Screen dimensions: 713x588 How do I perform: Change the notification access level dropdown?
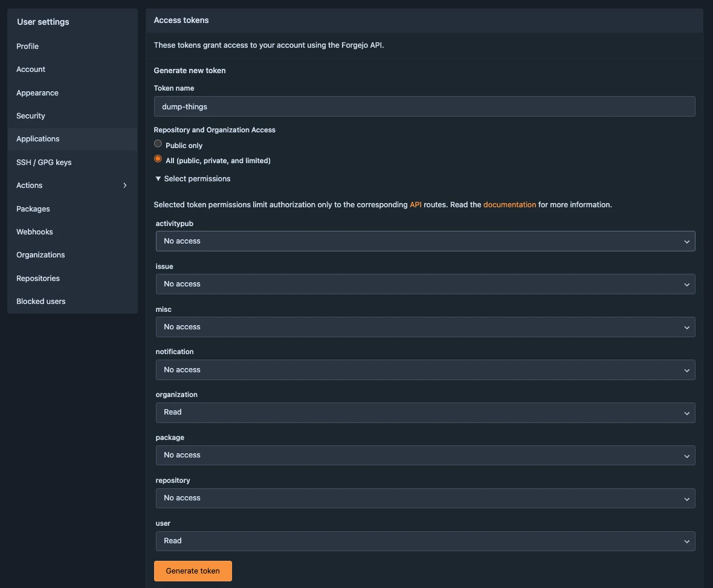[x=425, y=370]
